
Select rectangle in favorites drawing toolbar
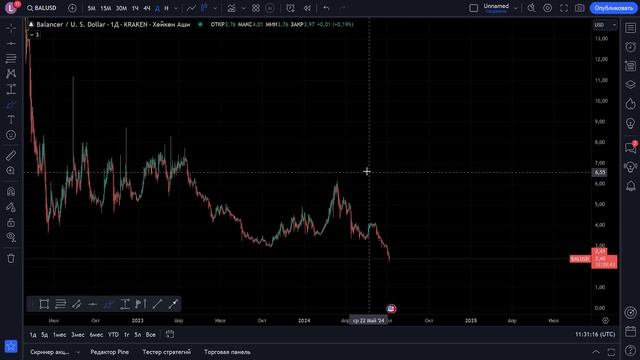[x=44, y=304]
